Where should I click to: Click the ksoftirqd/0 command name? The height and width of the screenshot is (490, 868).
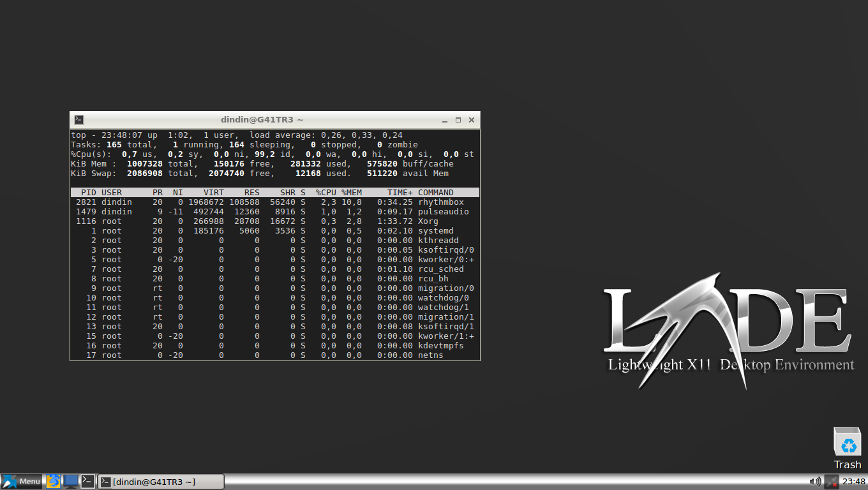(446, 250)
